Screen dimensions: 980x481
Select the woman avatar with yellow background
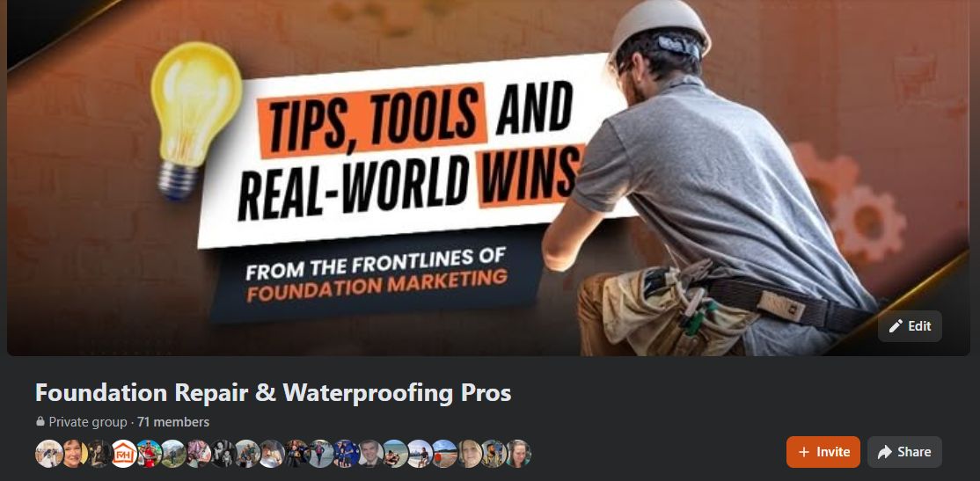tap(74, 454)
